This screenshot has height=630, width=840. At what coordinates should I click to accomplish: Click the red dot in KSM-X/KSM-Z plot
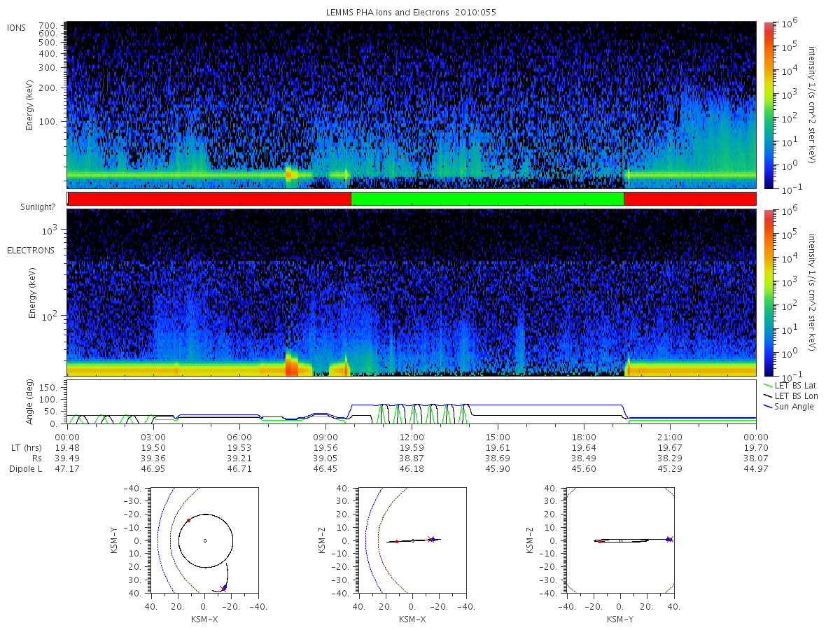[x=397, y=542]
